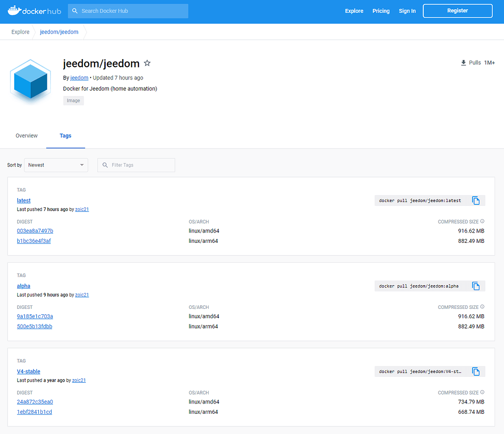The height and width of the screenshot is (434, 504).
Task: Copy the jeedom/jeedom:latest pull command
Action: [476, 200]
